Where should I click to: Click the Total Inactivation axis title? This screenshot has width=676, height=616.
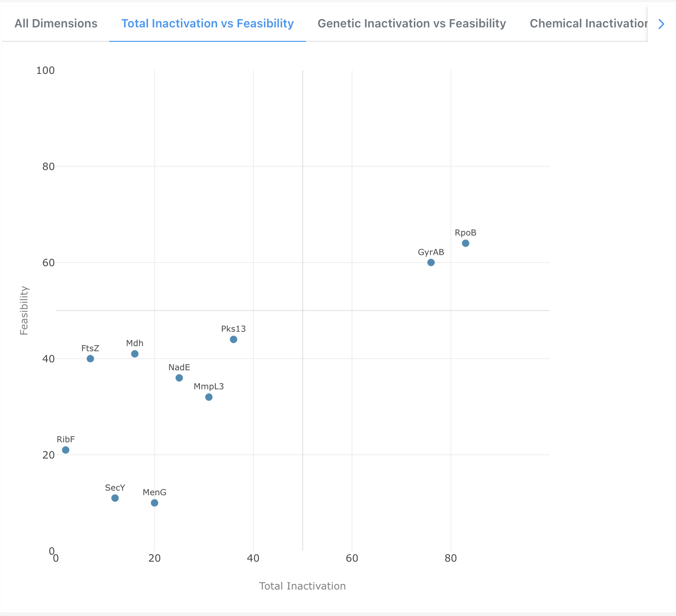[302, 586]
